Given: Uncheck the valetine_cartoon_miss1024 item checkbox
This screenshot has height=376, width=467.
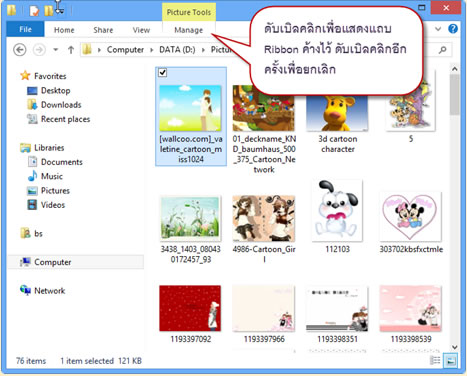Looking at the screenshot, I should 162,72.
